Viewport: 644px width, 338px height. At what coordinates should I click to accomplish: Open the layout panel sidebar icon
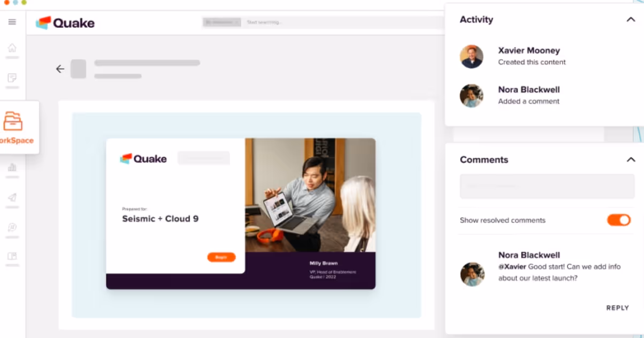pos(12,256)
